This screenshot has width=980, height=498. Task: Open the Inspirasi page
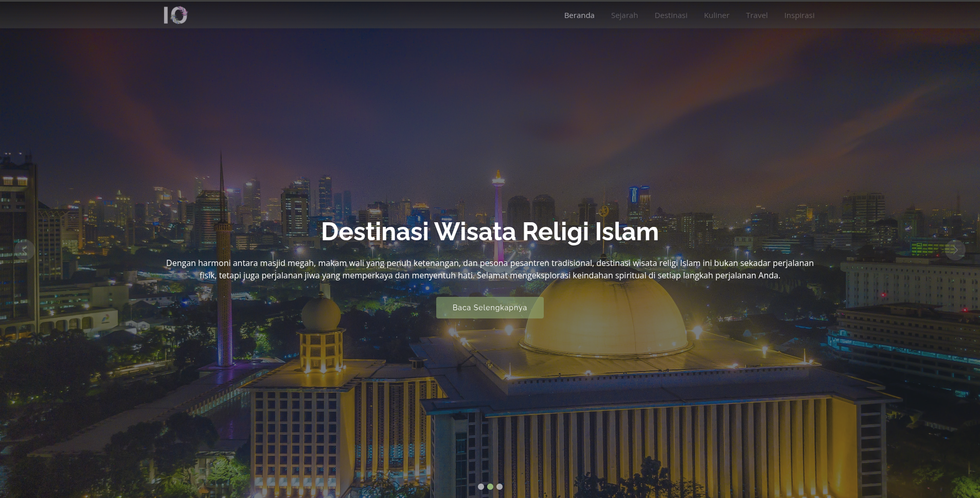pos(799,15)
